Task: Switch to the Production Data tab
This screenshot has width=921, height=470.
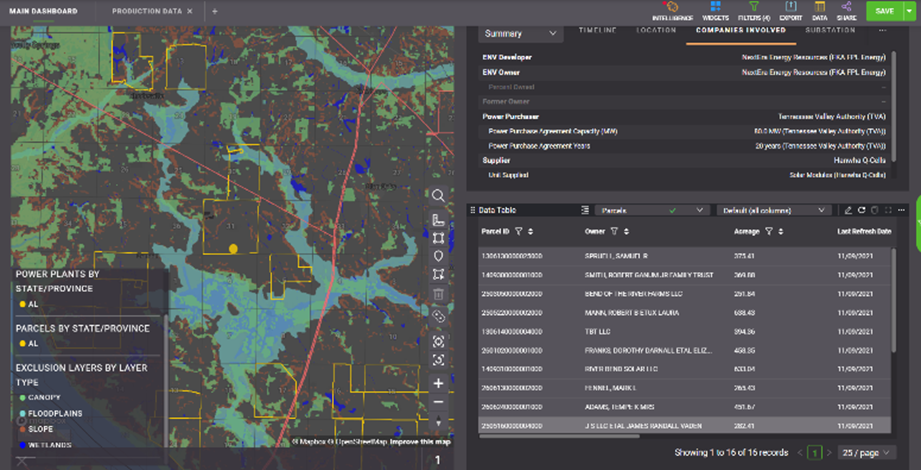Action: (x=146, y=10)
